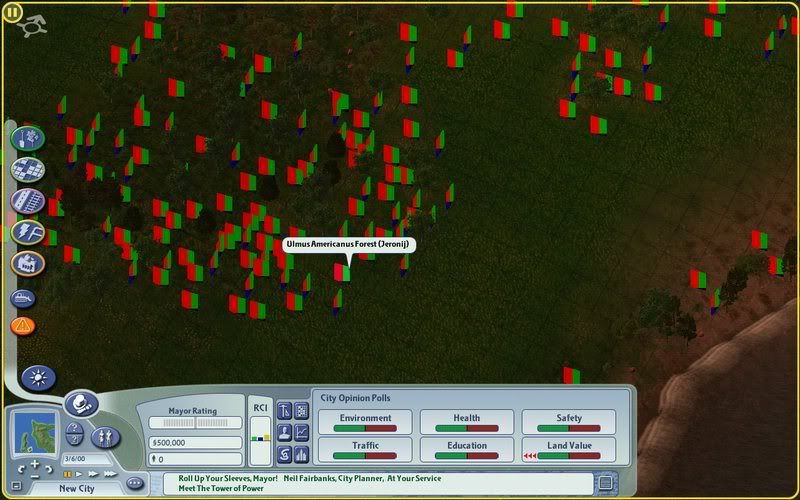Image resolution: width=800 pixels, height=500 pixels.
Task: Open the Civic buildings menu
Action: tap(28, 264)
